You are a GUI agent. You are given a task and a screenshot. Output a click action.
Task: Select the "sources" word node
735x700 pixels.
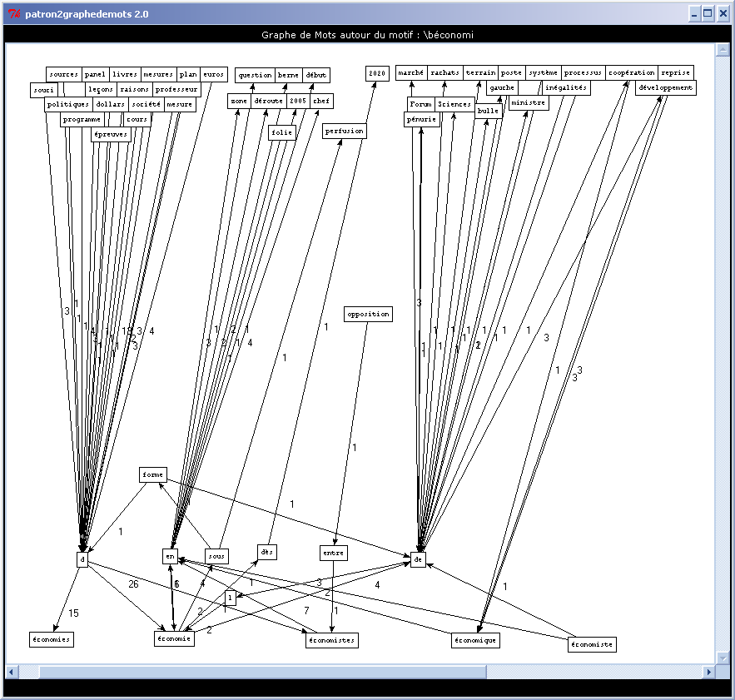click(x=64, y=74)
